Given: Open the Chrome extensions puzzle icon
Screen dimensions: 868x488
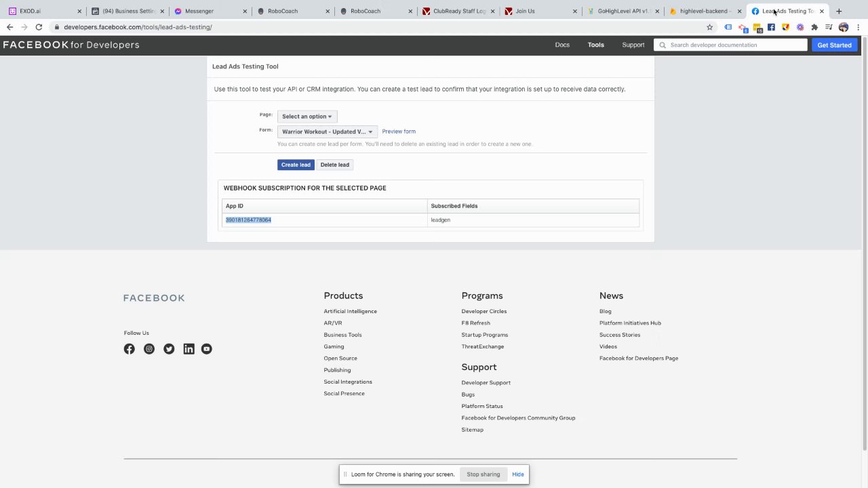Looking at the screenshot, I should point(814,27).
